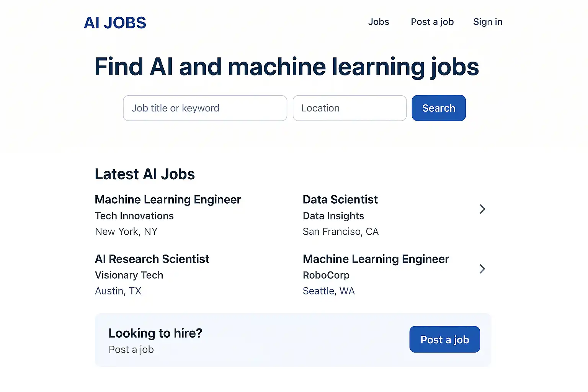Expand the Data Scientist listing chevron
The width and height of the screenshot is (588, 392).
pyautogui.click(x=482, y=209)
